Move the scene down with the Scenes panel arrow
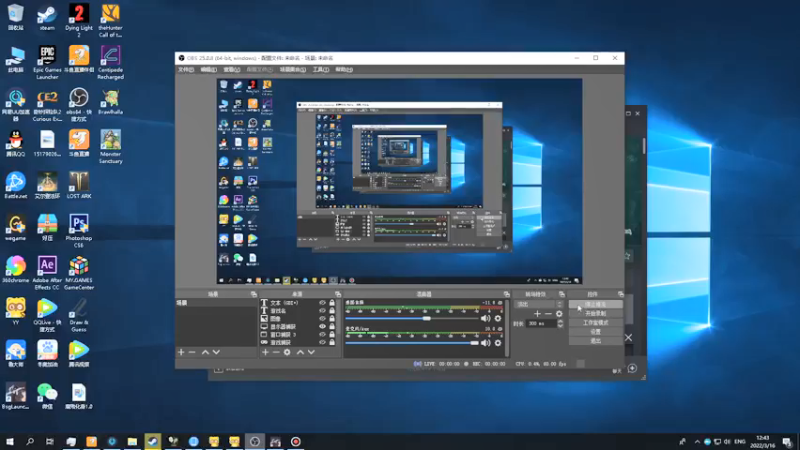This screenshot has height=450, width=800. [216, 352]
